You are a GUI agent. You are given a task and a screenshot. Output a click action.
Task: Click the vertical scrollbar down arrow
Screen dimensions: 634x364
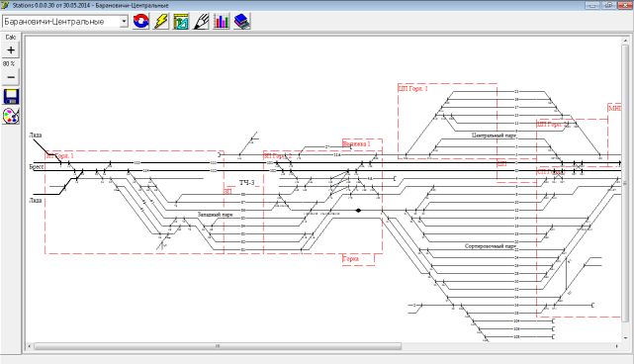[625, 338]
